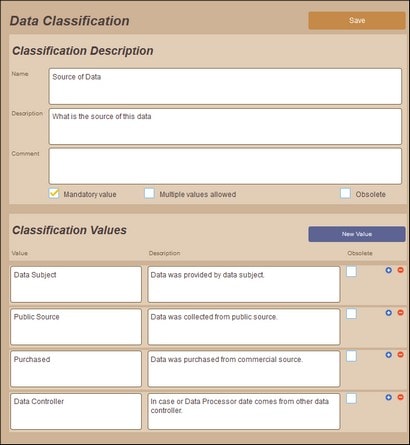Viewport: 410px width, 445px height.
Task: Mark Data Subject value as obsolete
Action: [351, 272]
